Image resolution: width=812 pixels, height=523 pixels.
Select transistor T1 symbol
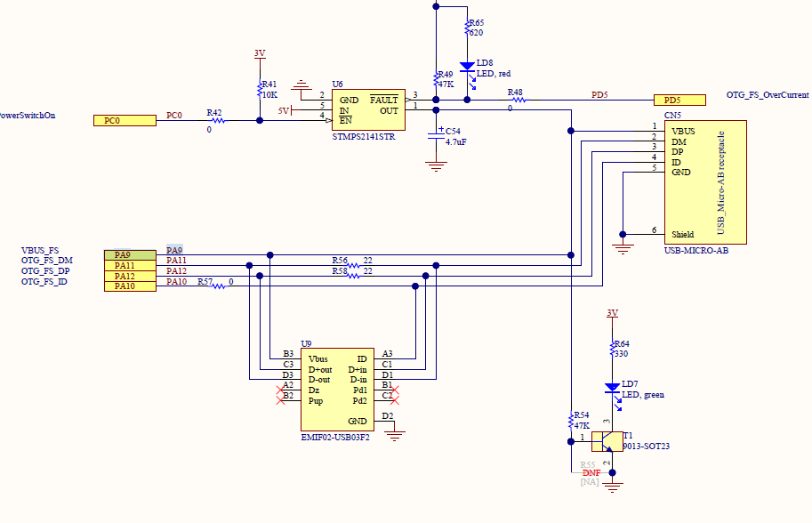[x=607, y=442]
